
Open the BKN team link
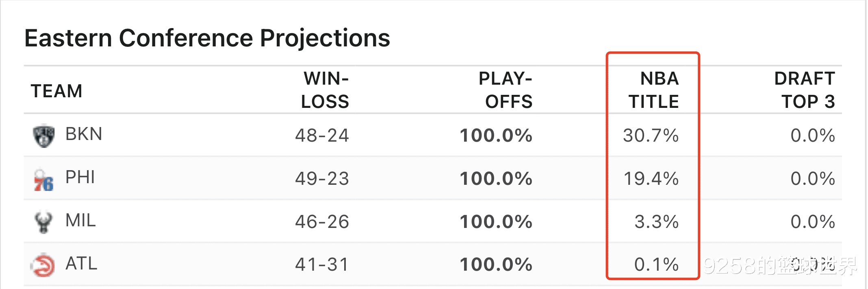pyautogui.click(x=84, y=134)
